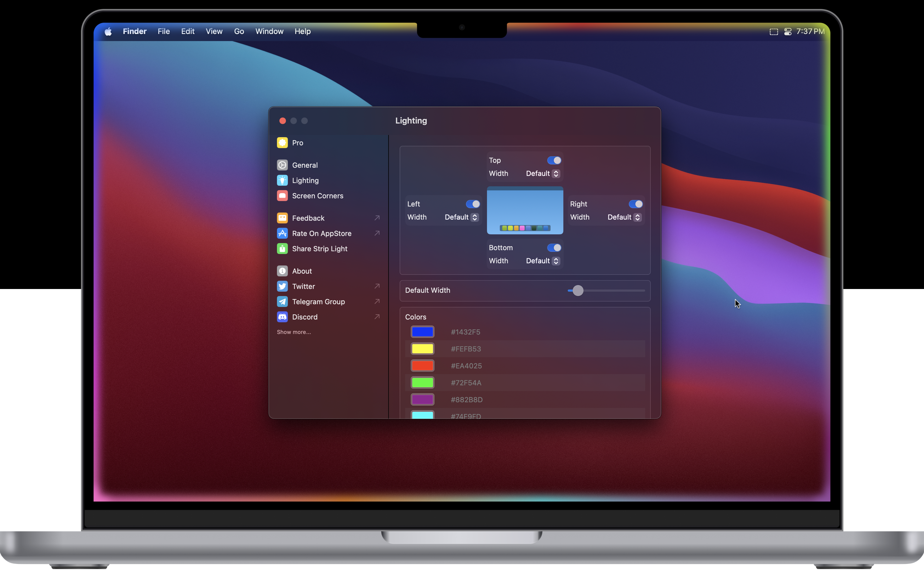Click the Default Width slider knob
This screenshot has width=924, height=578.
point(578,291)
